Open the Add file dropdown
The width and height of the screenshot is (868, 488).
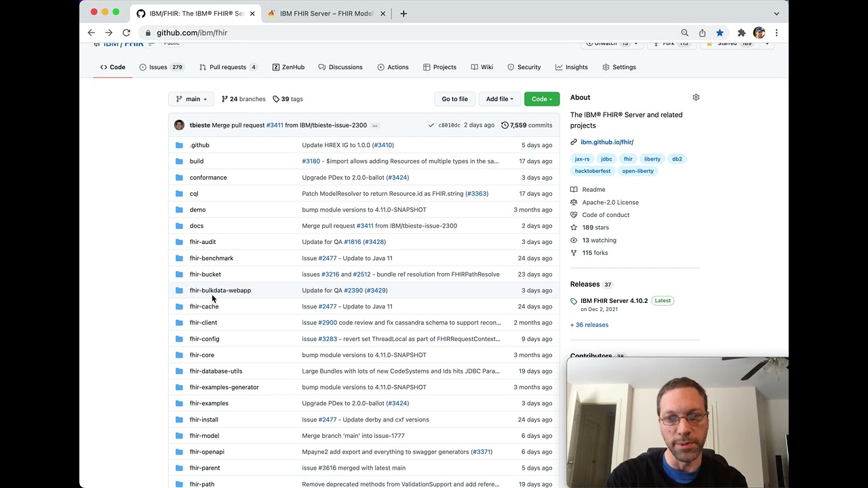[x=499, y=99]
